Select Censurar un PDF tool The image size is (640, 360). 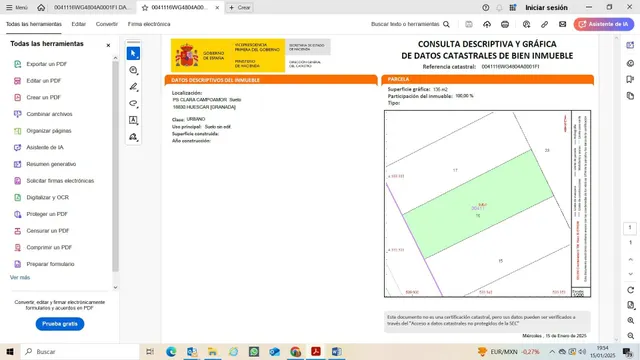click(41, 231)
